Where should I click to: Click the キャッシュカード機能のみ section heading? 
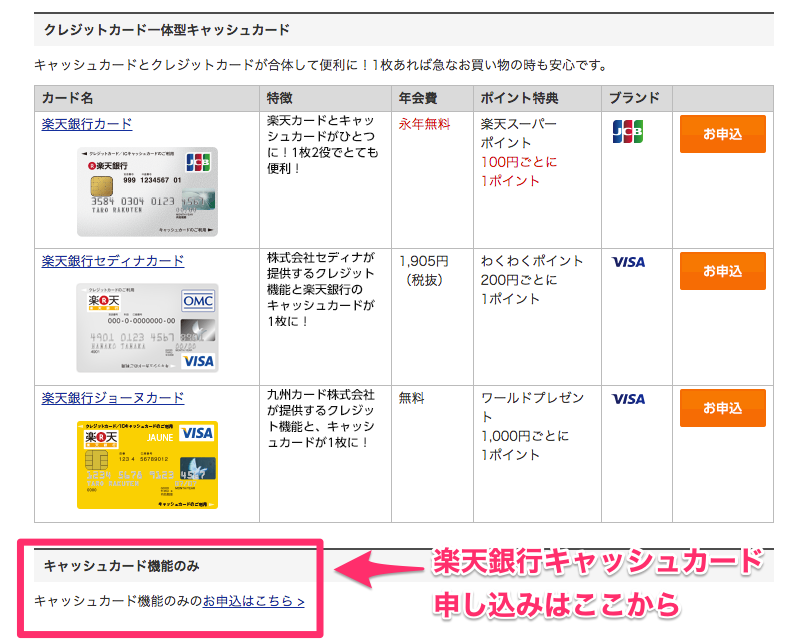coord(122,566)
